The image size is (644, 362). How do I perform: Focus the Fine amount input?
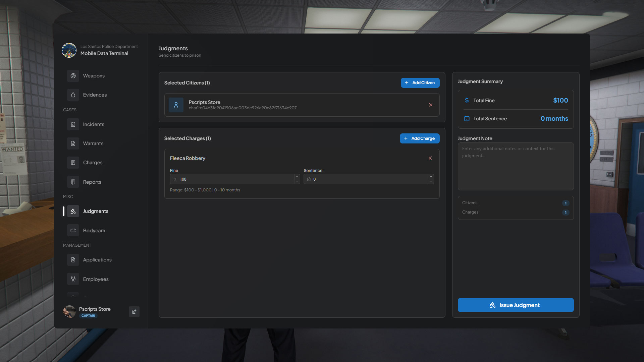(235, 179)
